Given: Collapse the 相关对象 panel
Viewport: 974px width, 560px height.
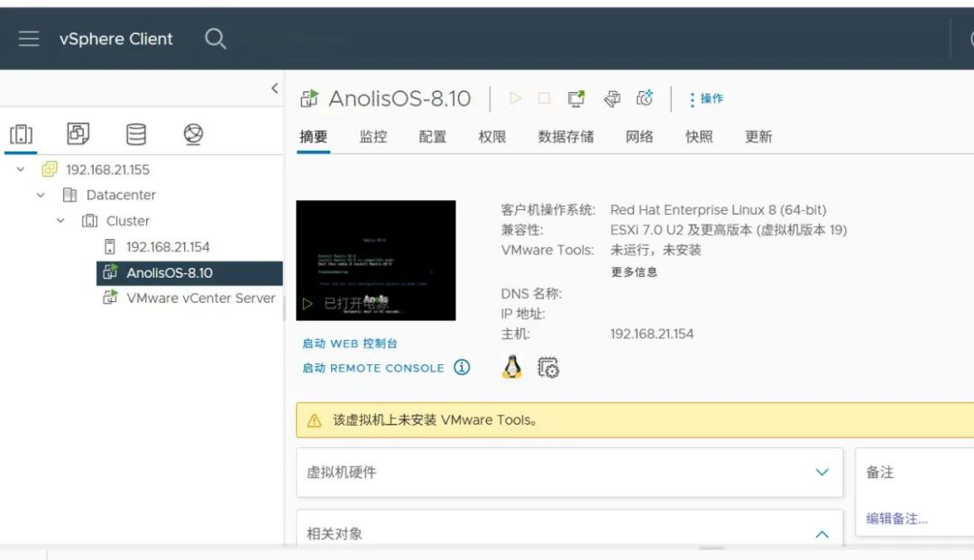Looking at the screenshot, I should [822, 534].
